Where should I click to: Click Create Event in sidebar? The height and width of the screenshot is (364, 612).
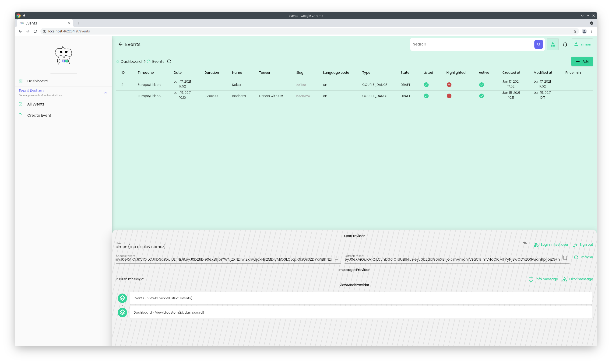click(39, 115)
